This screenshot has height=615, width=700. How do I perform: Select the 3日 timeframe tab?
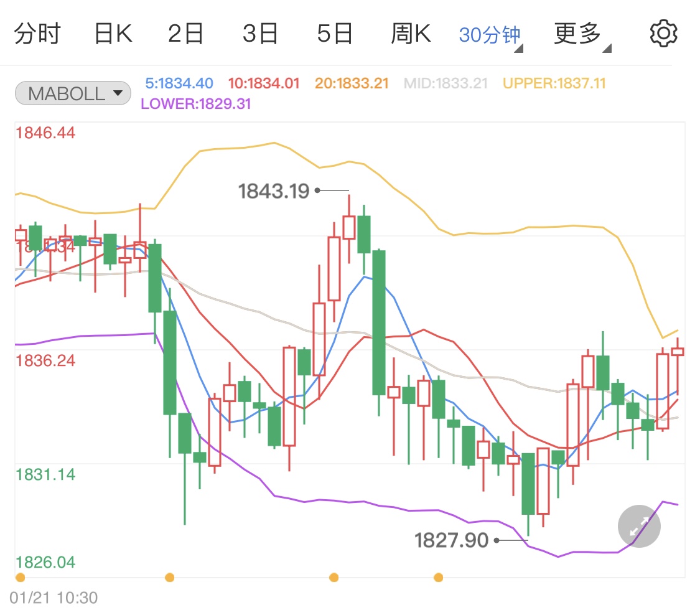(x=260, y=34)
